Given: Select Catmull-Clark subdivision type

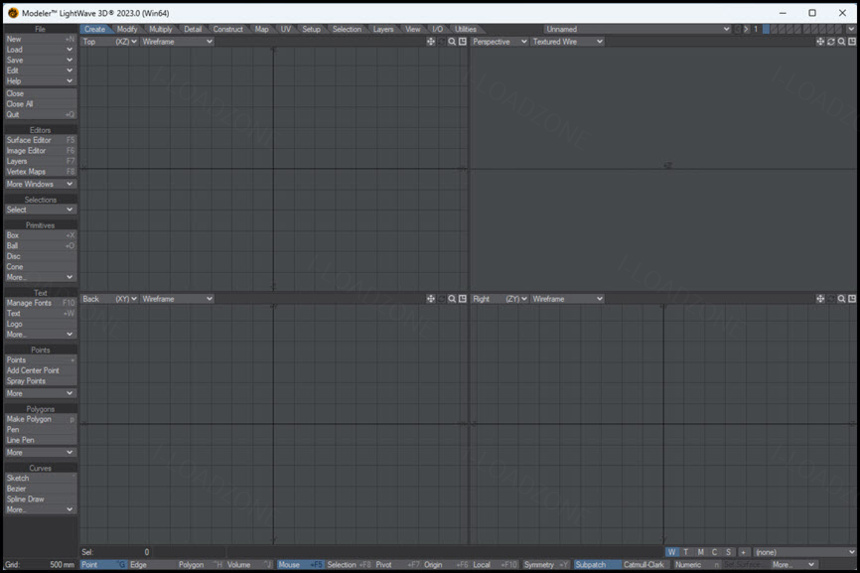Looking at the screenshot, I should point(646,565).
